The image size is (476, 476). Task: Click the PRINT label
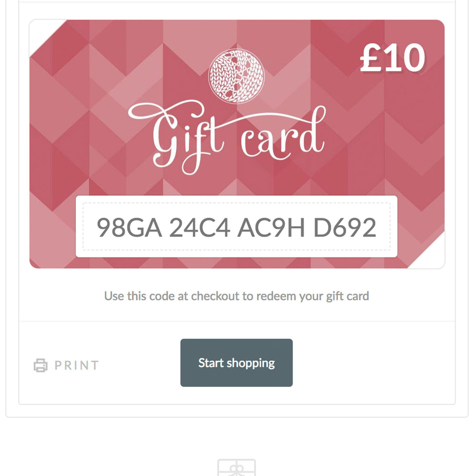point(77,365)
